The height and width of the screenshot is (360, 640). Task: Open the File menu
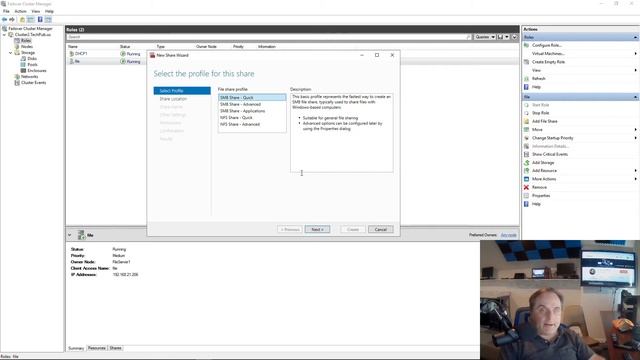click(x=6, y=11)
